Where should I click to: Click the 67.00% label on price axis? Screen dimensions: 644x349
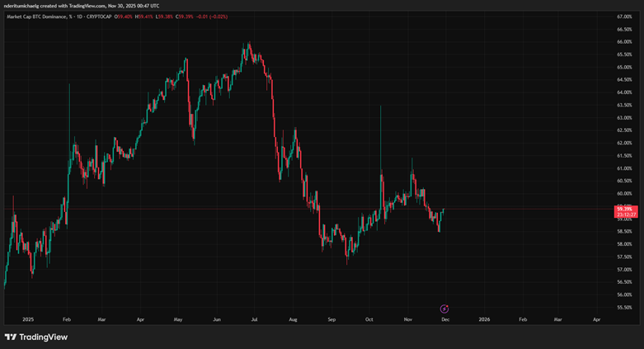pyautogui.click(x=624, y=17)
